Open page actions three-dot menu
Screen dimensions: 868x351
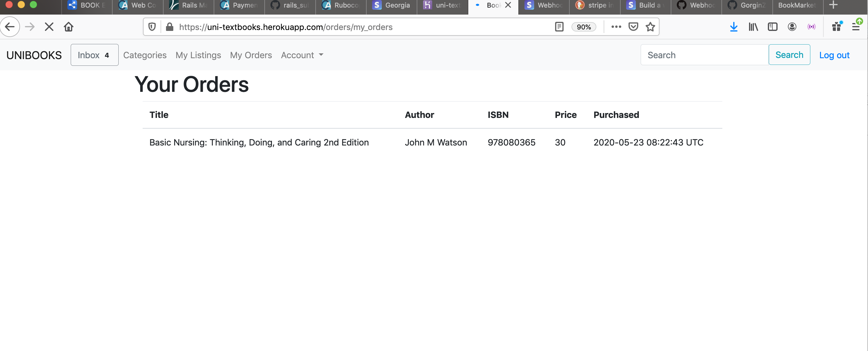coord(616,27)
